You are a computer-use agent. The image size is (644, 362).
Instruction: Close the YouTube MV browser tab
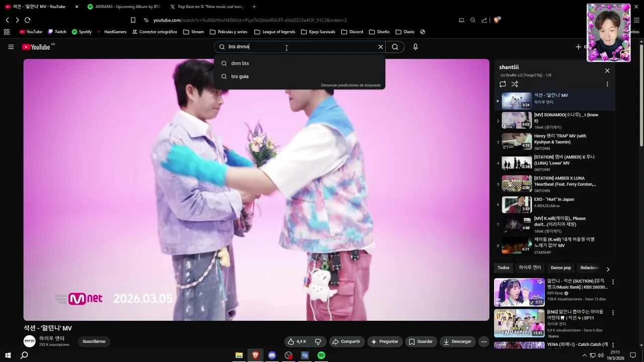76,7
